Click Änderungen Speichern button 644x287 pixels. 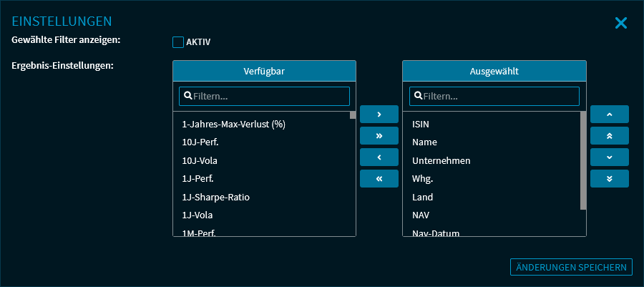click(x=571, y=267)
